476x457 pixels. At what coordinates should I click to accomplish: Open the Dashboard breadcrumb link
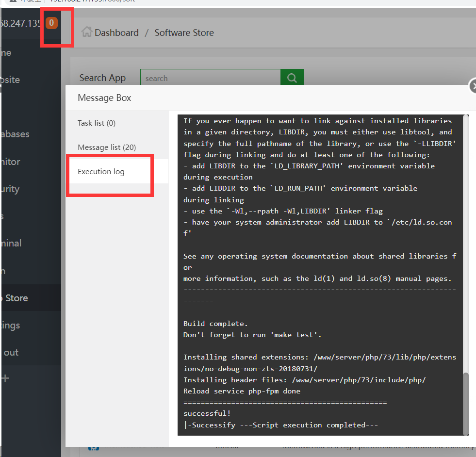(x=116, y=33)
